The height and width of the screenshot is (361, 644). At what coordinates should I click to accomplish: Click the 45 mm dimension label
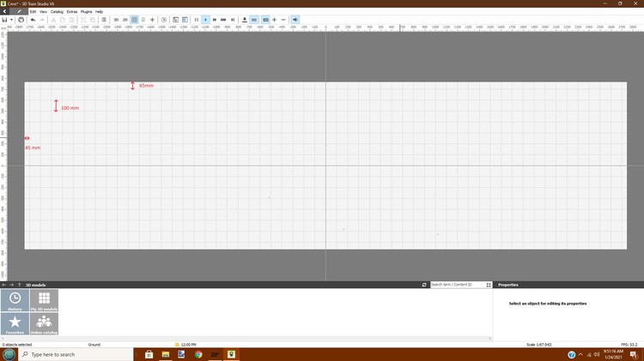[x=33, y=147]
